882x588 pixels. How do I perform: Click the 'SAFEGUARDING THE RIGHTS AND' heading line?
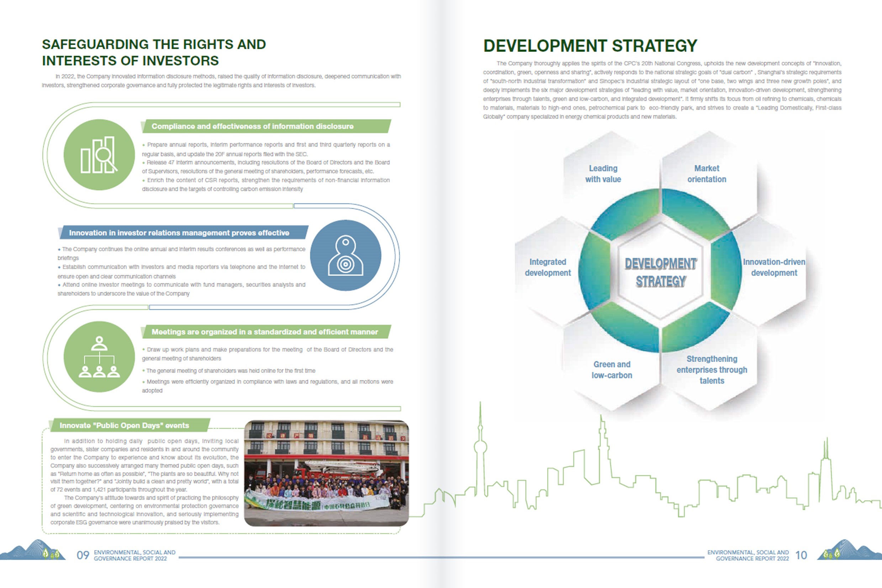click(x=154, y=44)
